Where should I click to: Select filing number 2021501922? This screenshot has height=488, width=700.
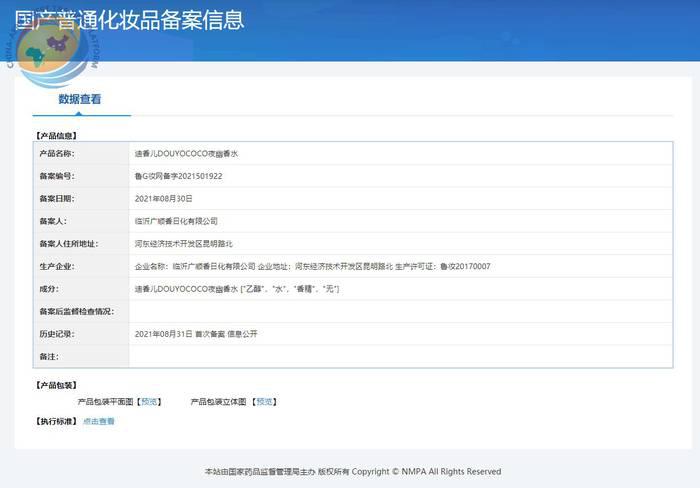tap(200, 176)
